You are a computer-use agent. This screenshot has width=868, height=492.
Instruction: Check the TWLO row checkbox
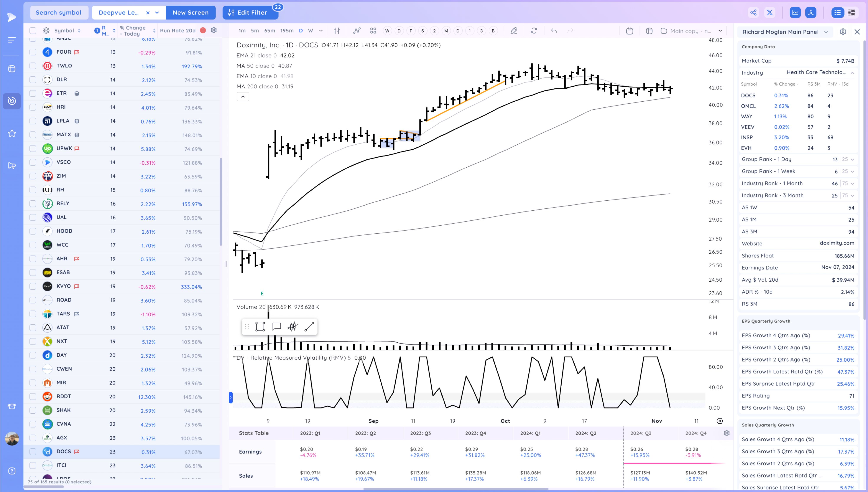click(33, 66)
